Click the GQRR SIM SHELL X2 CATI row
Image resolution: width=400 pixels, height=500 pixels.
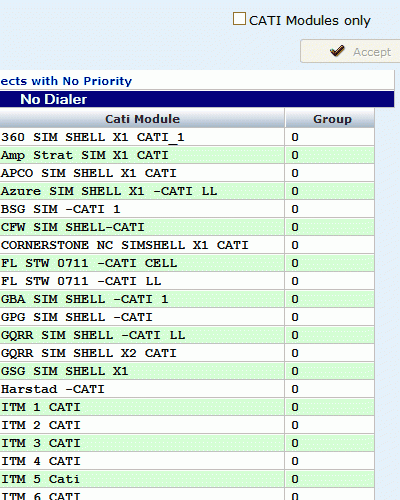tap(187, 353)
